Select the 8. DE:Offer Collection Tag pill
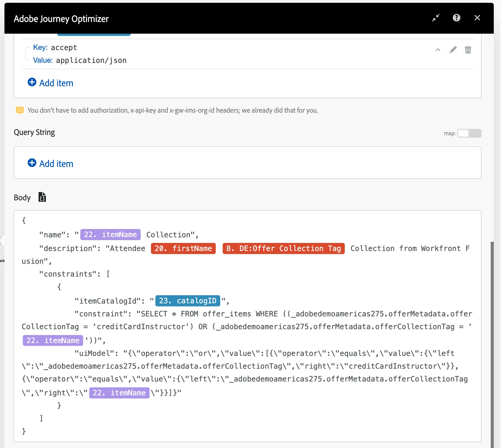Screen dimensions: 501x448 tap(284, 248)
